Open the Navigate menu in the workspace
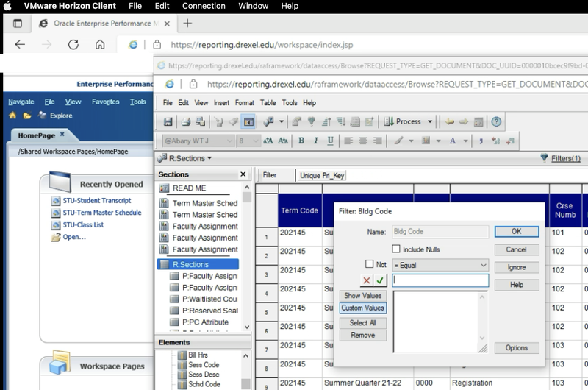The width and height of the screenshot is (588, 390). [x=21, y=102]
